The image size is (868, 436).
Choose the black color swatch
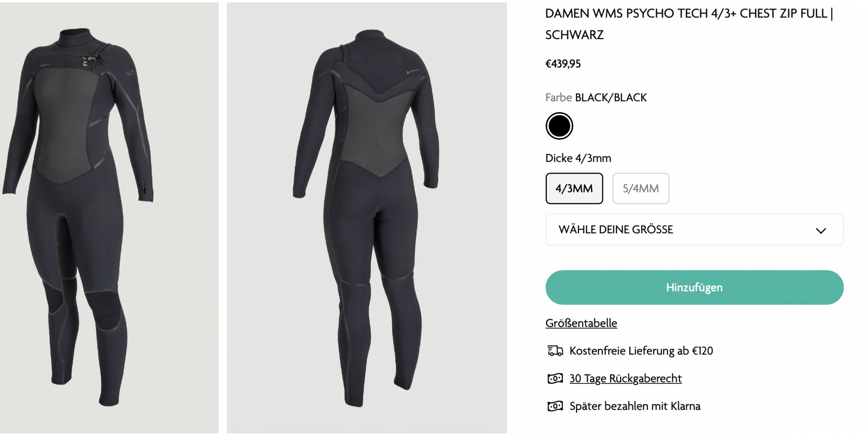(559, 126)
